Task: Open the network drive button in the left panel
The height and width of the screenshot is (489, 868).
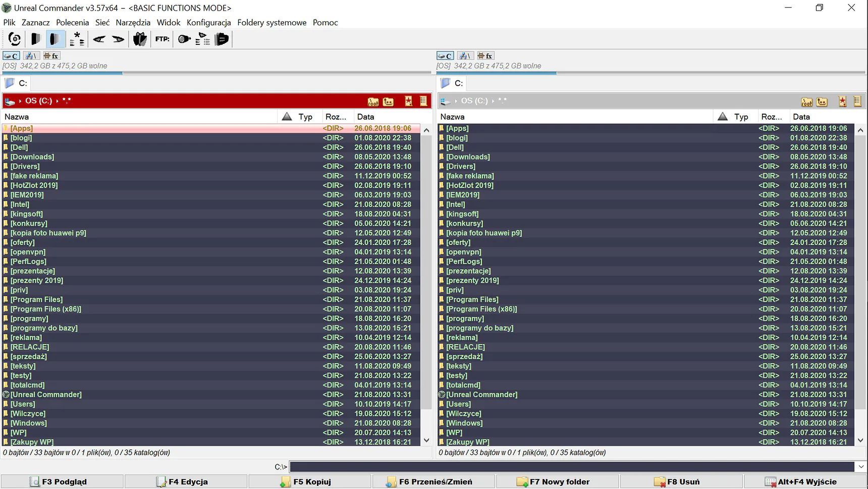Action: (x=31, y=56)
